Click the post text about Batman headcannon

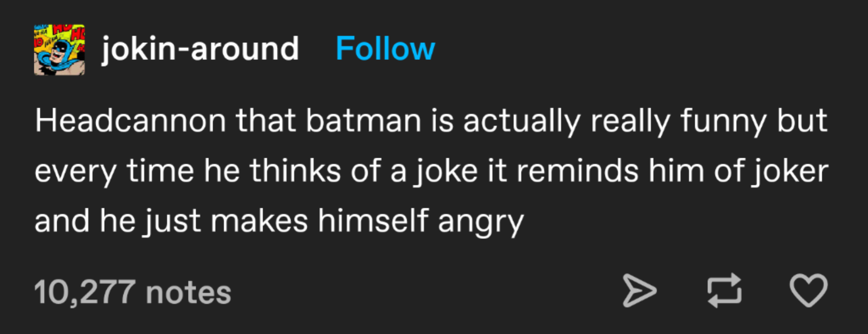point(424,170)
